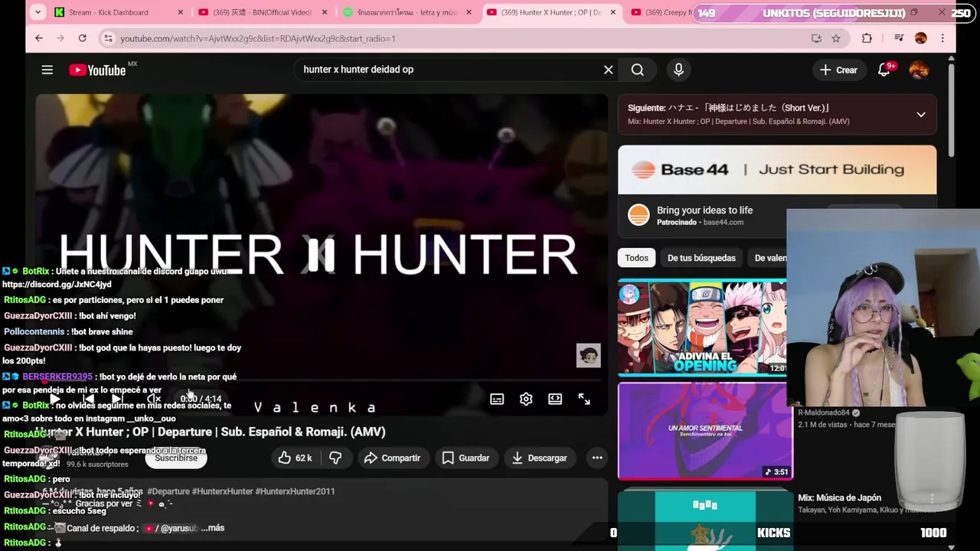Open Adivina el Opening video thumbnail
Viewport: 980px width, 551px height.
(x=702, y=328)
